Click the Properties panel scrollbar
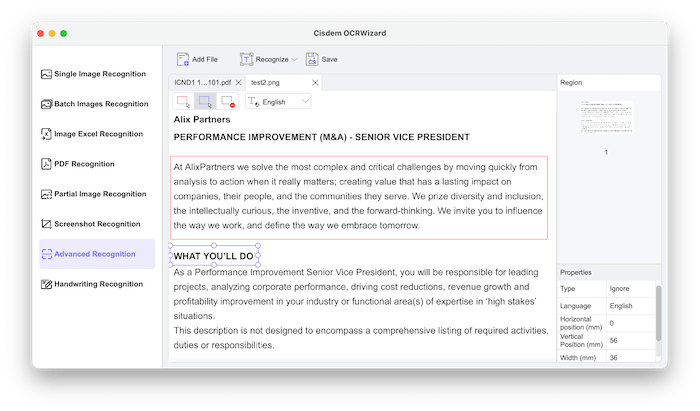The width and height of the screenshot is (700, 411). point(657,315)
